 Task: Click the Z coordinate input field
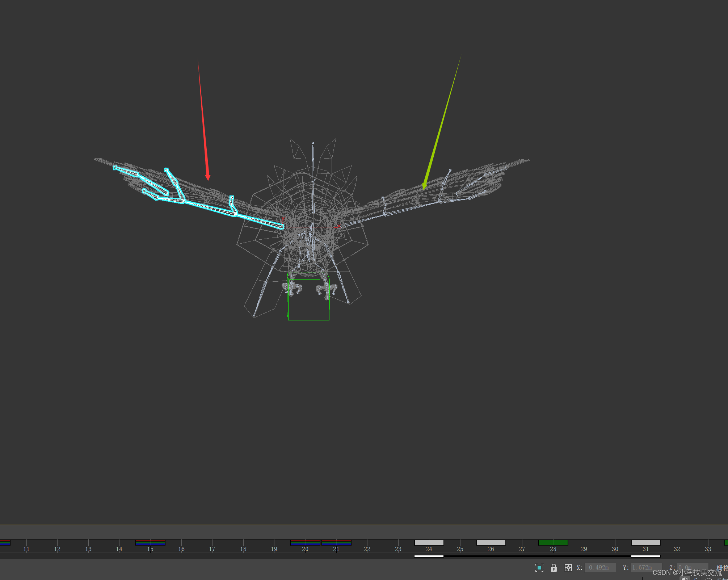tap(692, 568)
